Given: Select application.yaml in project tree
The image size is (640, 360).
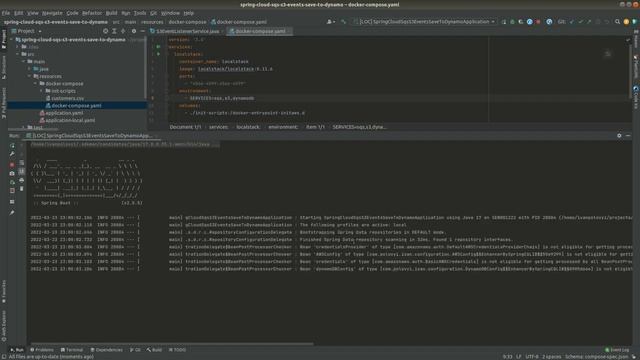Looking at the screenshot, I should pos(61,113).
